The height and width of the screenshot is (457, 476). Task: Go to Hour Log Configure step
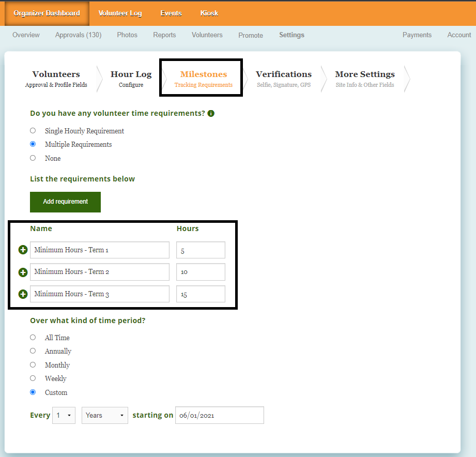tap(131, 79)
